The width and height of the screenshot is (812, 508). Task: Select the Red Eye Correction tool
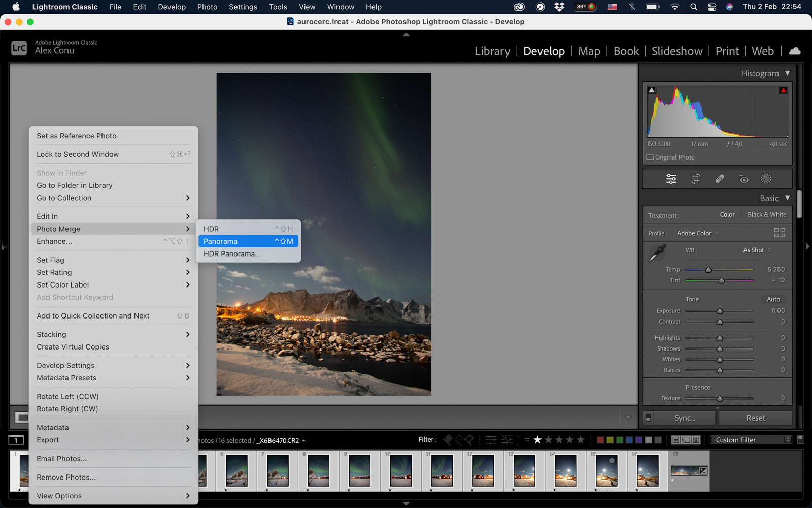coord(743,179)
